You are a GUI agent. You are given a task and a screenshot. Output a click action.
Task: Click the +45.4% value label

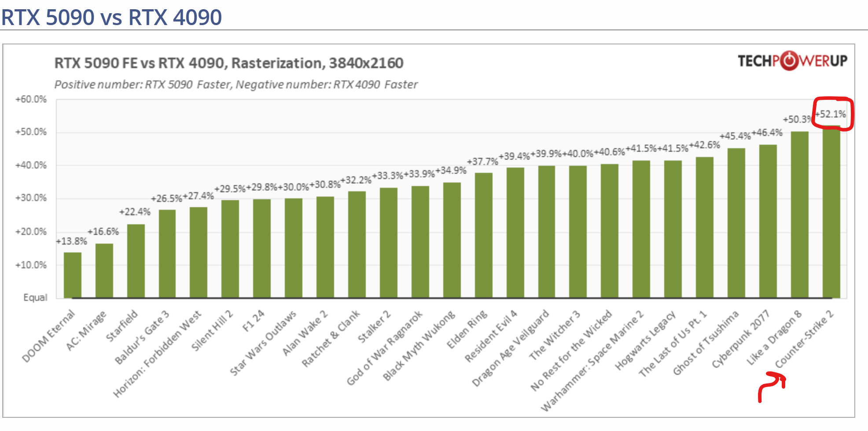point(735,136)
